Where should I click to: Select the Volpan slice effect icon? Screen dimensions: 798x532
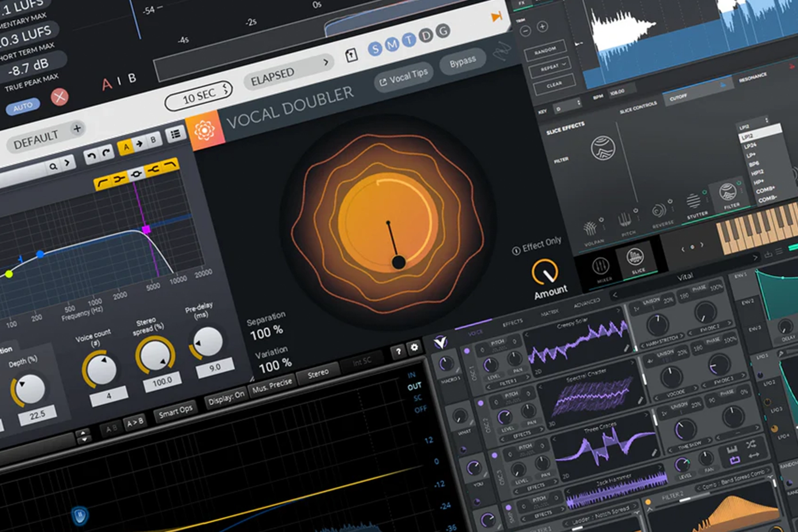pyautogui.click(x=590, y=228)
